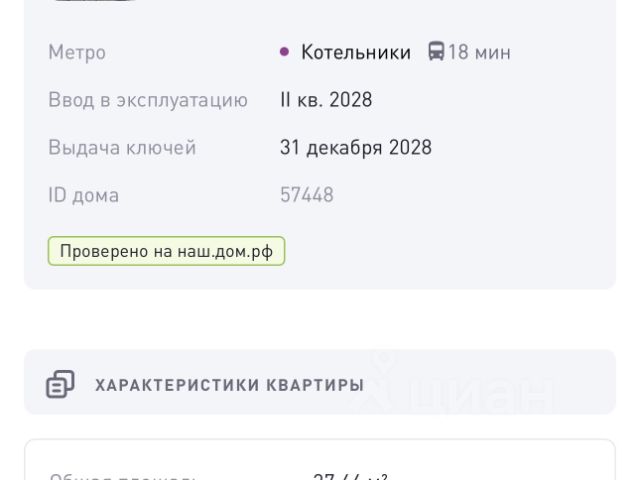Image resolution: width=640 pixels, height=480 pixels.
Task: Open the Котельники metro station link
Action: (356, 52)
